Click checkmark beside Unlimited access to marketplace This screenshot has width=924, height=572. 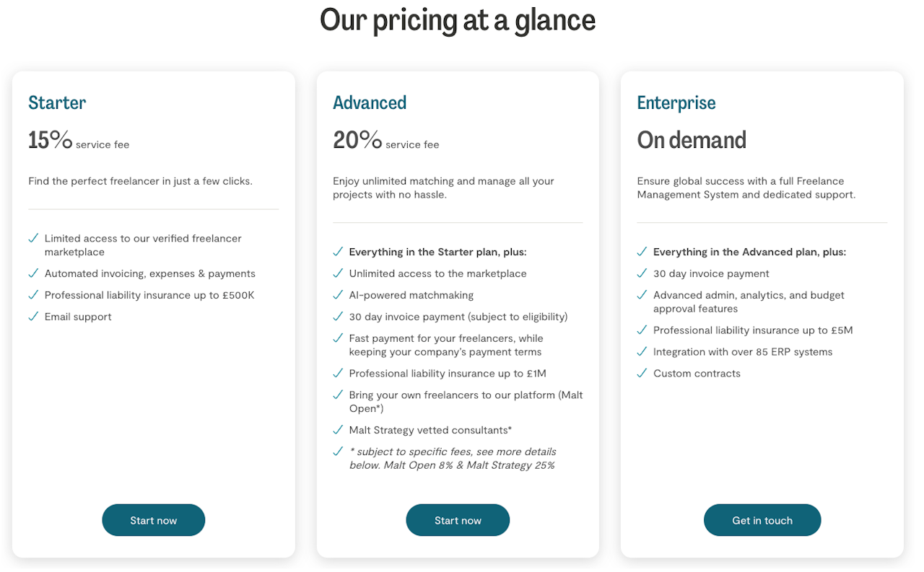[x=338, y=273]
